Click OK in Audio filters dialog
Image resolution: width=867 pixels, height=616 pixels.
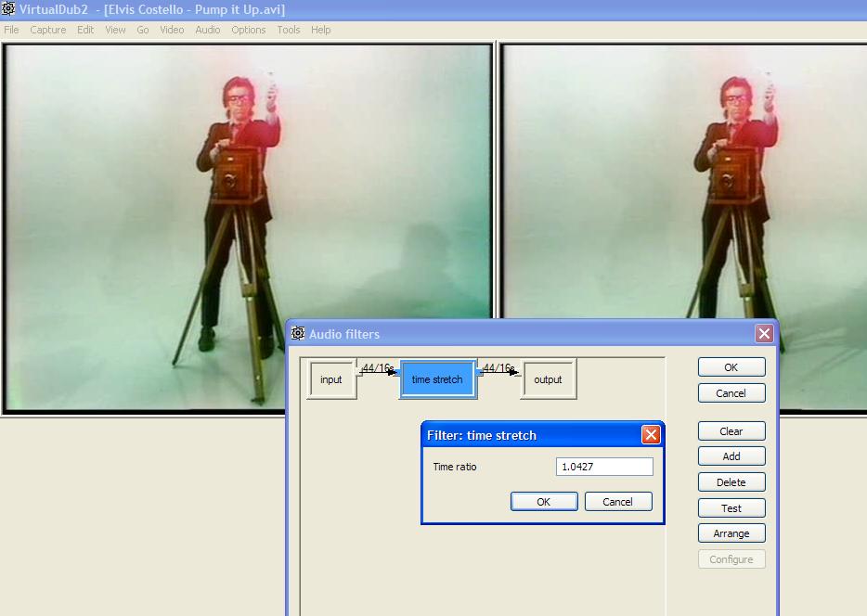tap(731, 367)
